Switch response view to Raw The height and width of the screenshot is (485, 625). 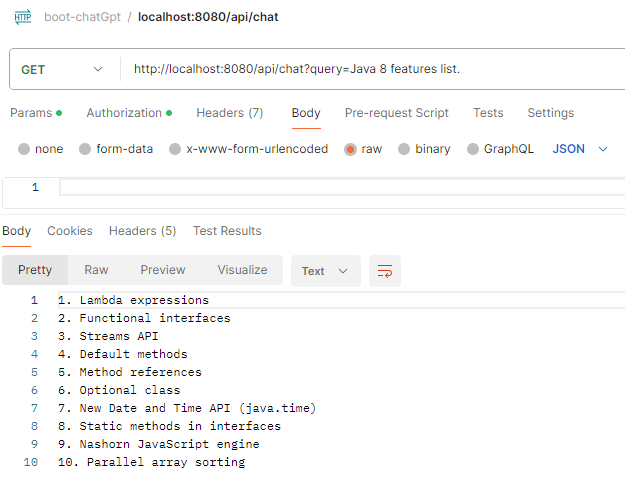(x=96, y=270)
